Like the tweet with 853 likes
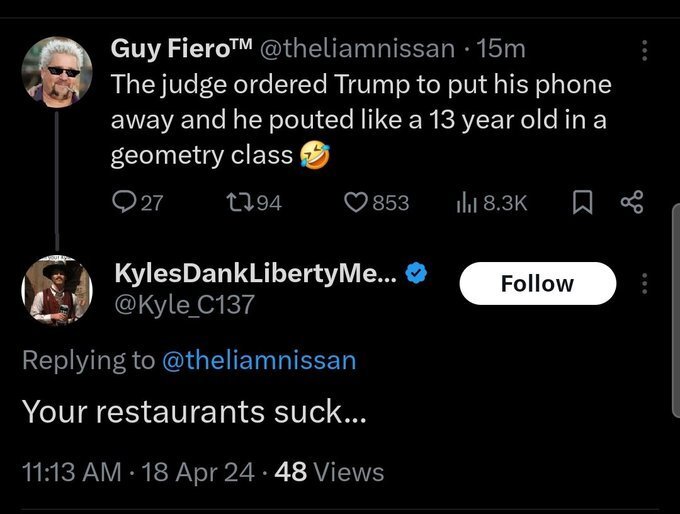 tap(357, 202)
